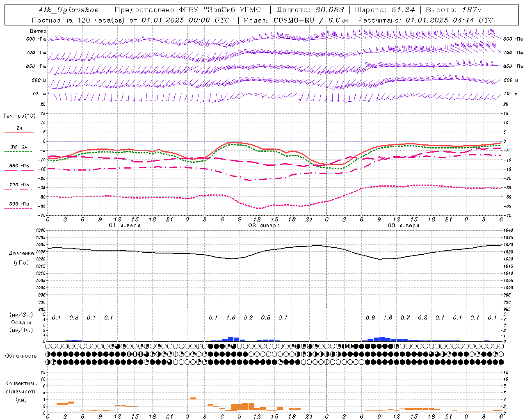The image size is (525, 420).
Task: Click the '0.5' precipitation value on 02 января
Action: click(x=266, y=318)
